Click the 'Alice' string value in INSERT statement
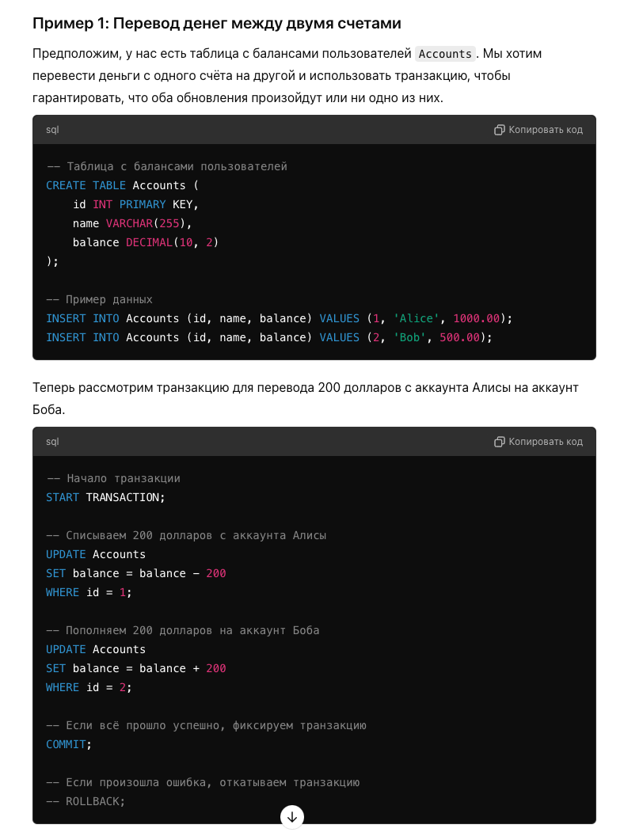The height and width of the screenshot is (840, 624). (417, 318)
